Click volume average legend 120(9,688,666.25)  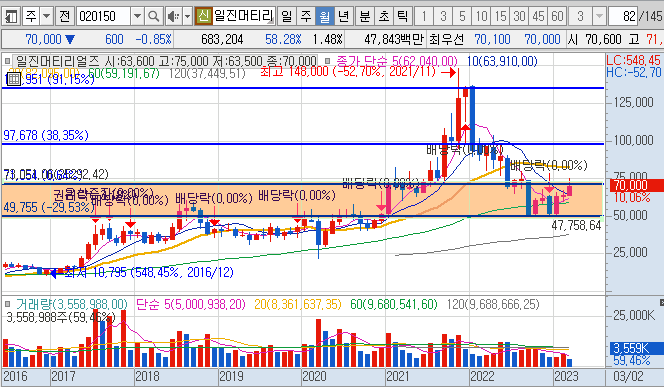coord(493,304)
